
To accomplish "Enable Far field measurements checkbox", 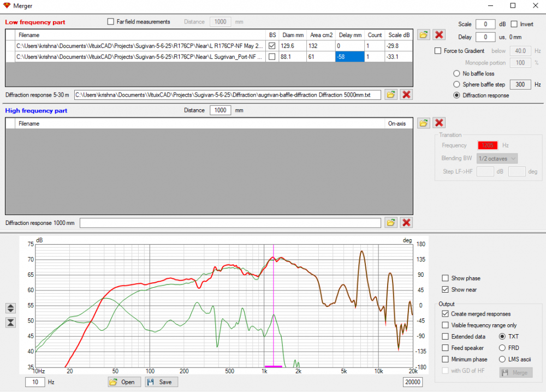I will click(111, 22).
